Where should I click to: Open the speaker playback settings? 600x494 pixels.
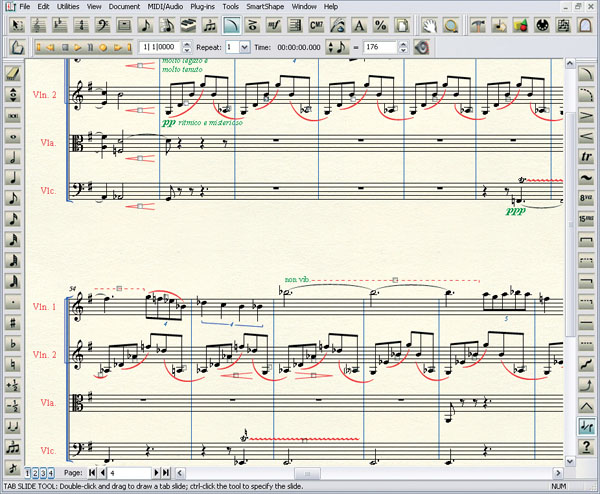click(421, 47)
